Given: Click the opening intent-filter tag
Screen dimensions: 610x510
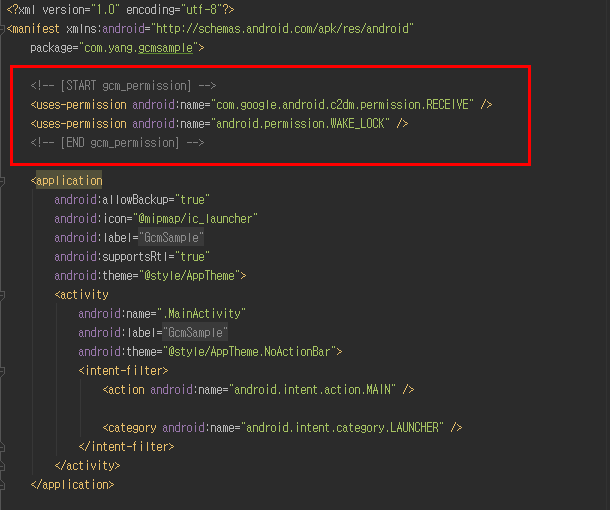Looking at the screenshot, I should click(123, 371).
